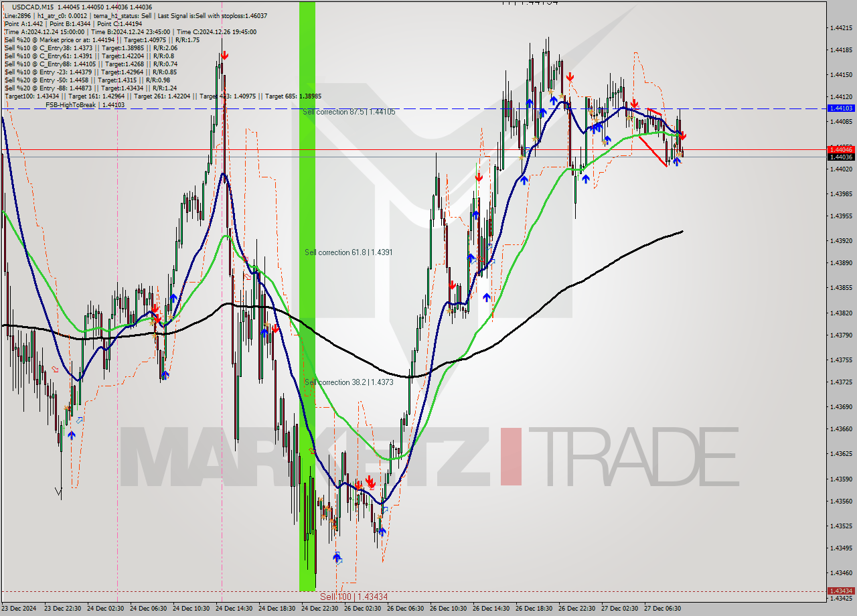Click the '26 Dec 10:30' time axis label
857x616 pixels.
pos(449,609)
